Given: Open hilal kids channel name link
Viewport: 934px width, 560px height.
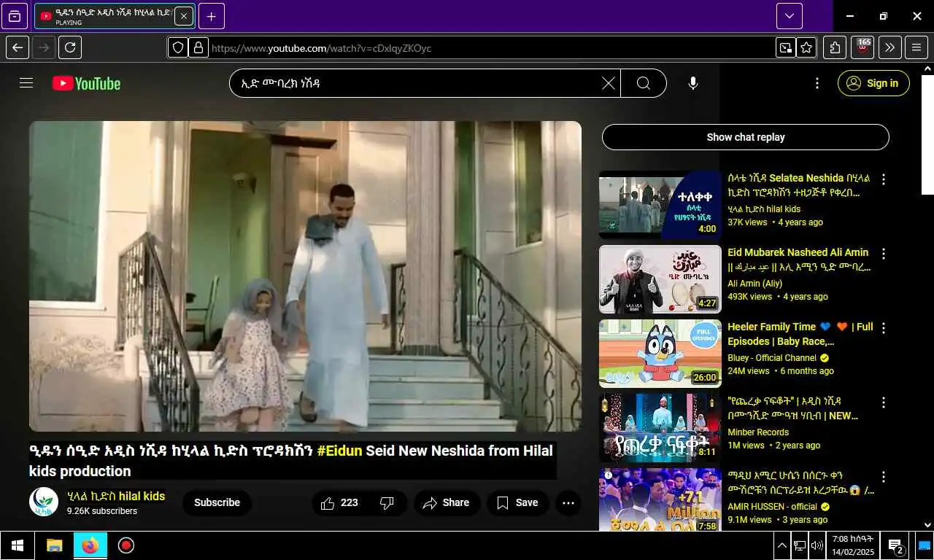Looking at the screenshot, I should 116,497.
